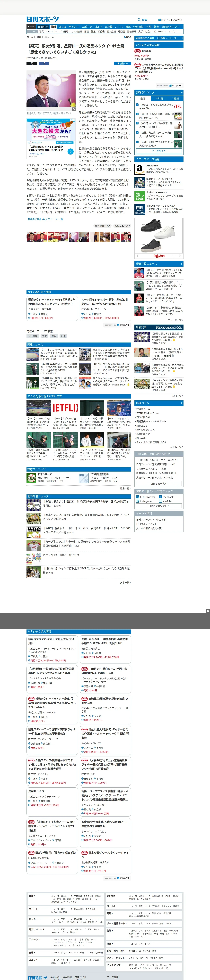210x980 pixels.
Task: Open the X (旧Twitter) icon link
Action: 138,497
